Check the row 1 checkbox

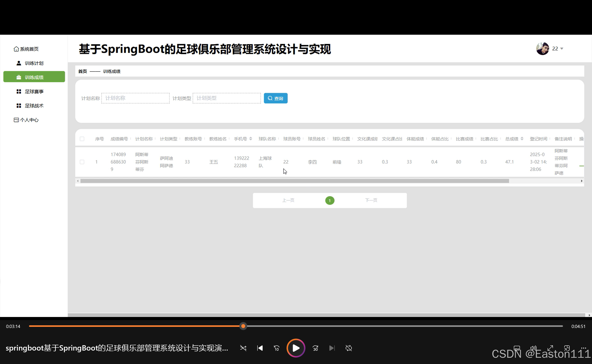click(x=82, y=162)
